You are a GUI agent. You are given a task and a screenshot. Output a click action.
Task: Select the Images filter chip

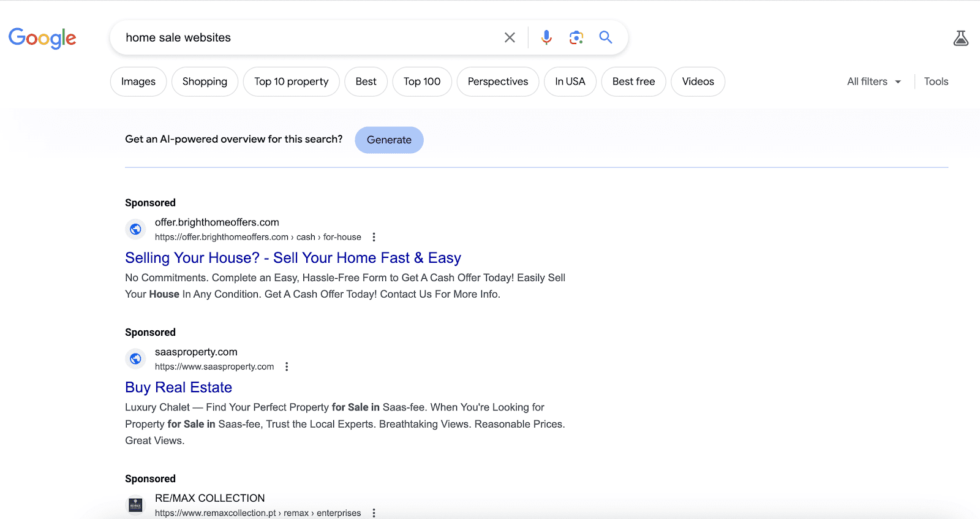click(138, 81)
